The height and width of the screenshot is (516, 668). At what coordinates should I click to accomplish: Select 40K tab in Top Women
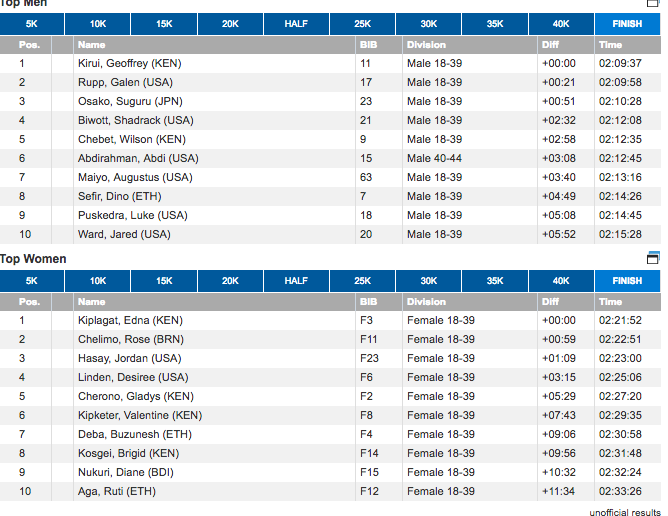(561, 281)
